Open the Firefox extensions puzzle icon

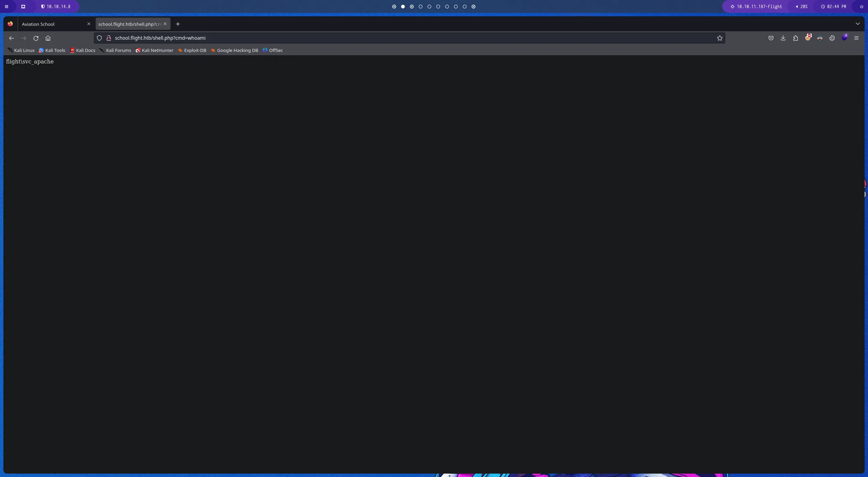pos(795,38)
